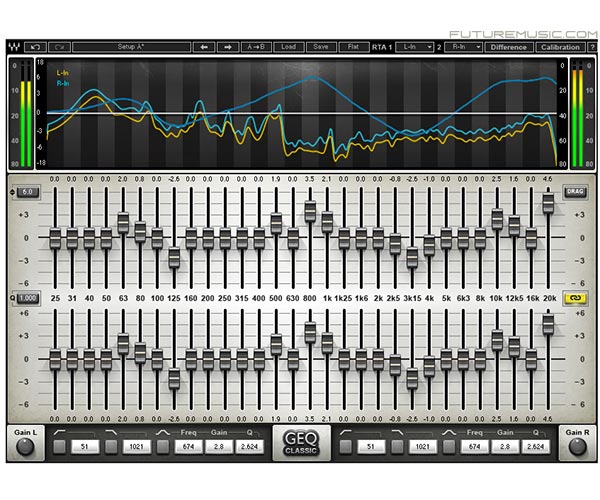The height and width of the screenshot is (500, 600).
Task: Click the upper 3.5 gain value above 800
Action: [x=310, y=179]
